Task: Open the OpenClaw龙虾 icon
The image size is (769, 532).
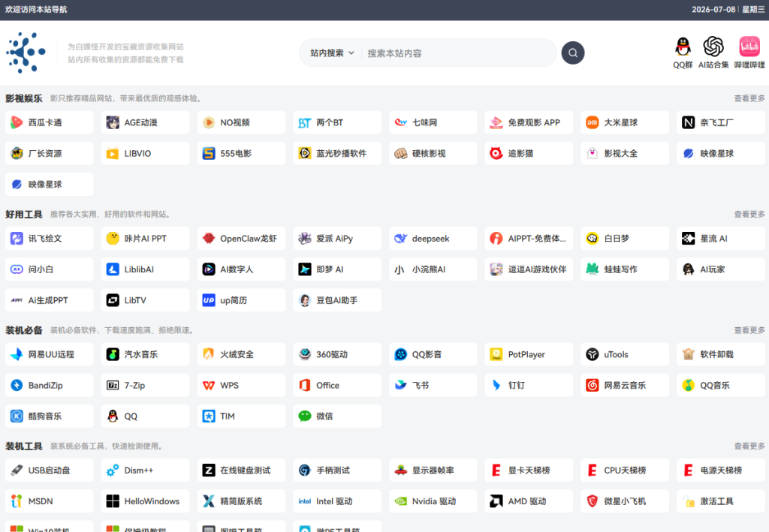Action: coord(209,239)
